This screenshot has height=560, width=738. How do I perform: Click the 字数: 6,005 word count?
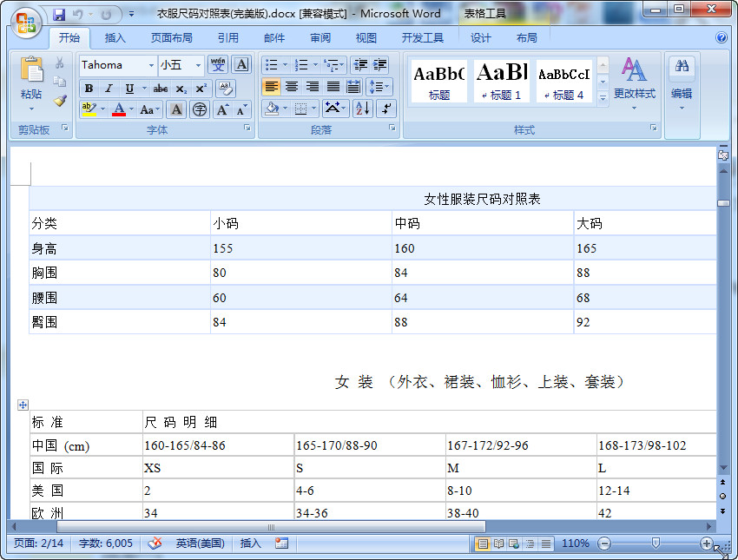click(x=105, y=544)
